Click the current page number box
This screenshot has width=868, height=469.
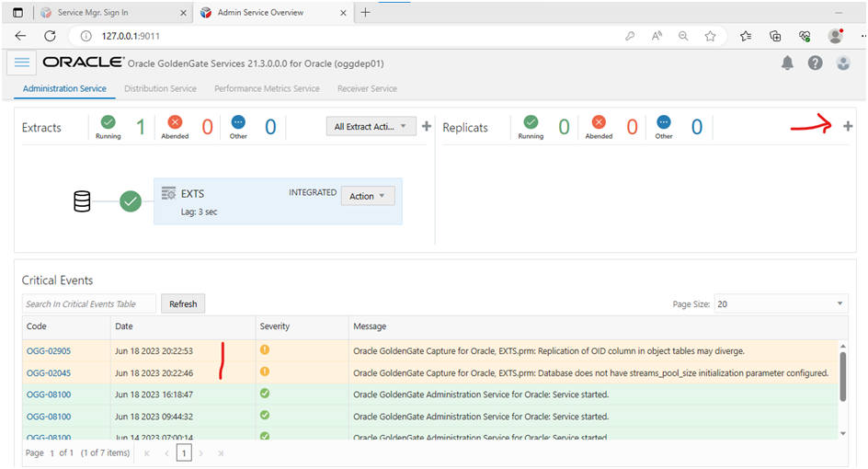[184, 453]
